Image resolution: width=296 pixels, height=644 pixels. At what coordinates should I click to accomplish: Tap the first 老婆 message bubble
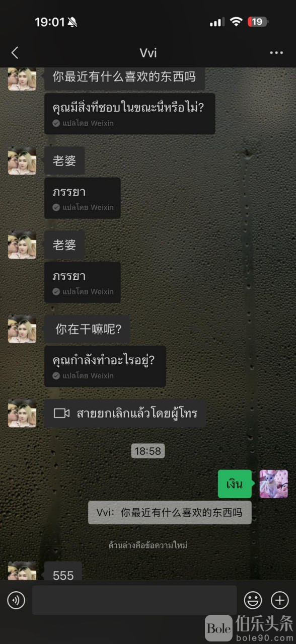(64, 160)
